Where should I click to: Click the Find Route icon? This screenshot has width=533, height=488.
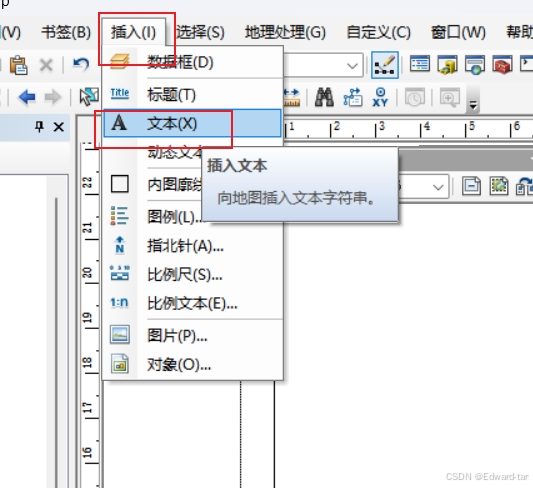pyautogui.click(x=353, y=97)
